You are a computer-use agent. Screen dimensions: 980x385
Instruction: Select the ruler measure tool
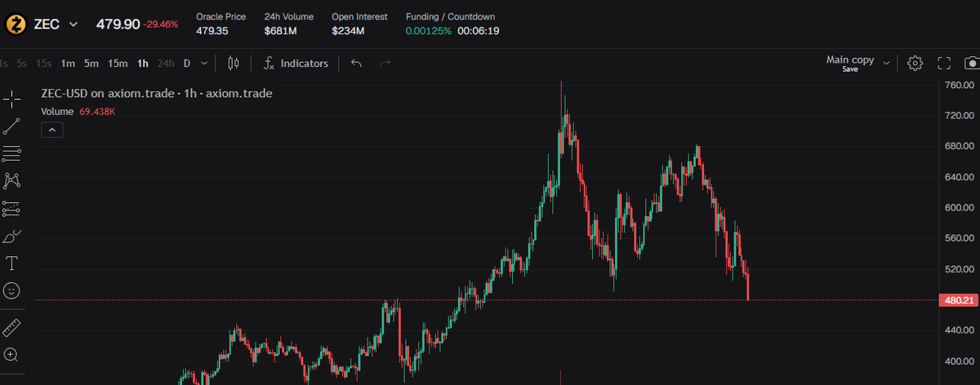11,328
